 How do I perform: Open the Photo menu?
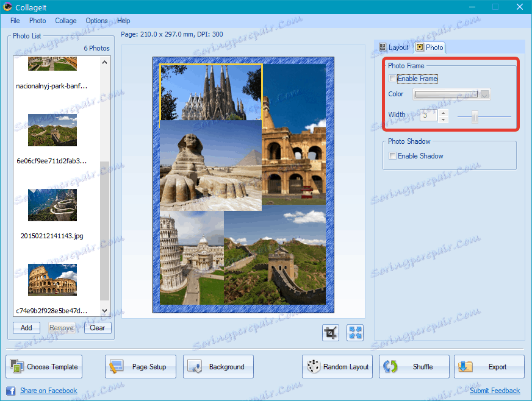(x=37, y=21)
